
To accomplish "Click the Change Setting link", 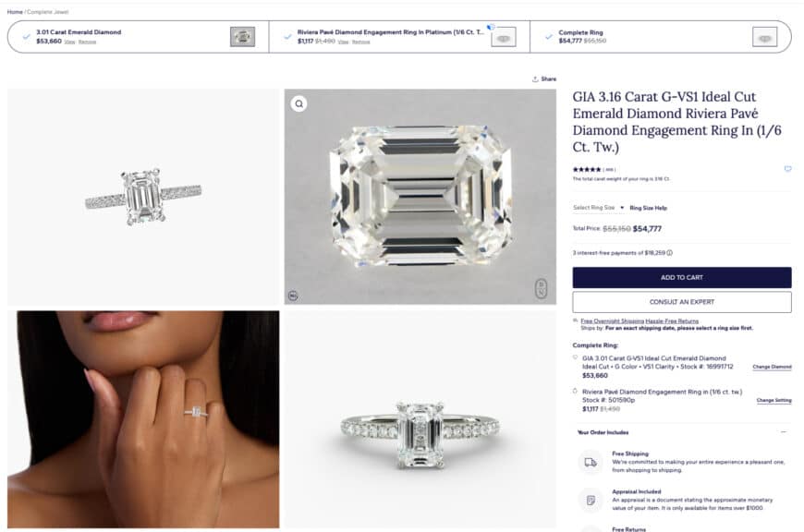I will pos(774,400).
